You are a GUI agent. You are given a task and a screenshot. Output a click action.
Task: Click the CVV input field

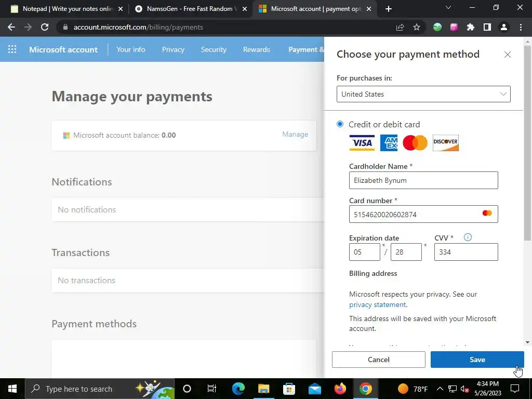point(466,252)
